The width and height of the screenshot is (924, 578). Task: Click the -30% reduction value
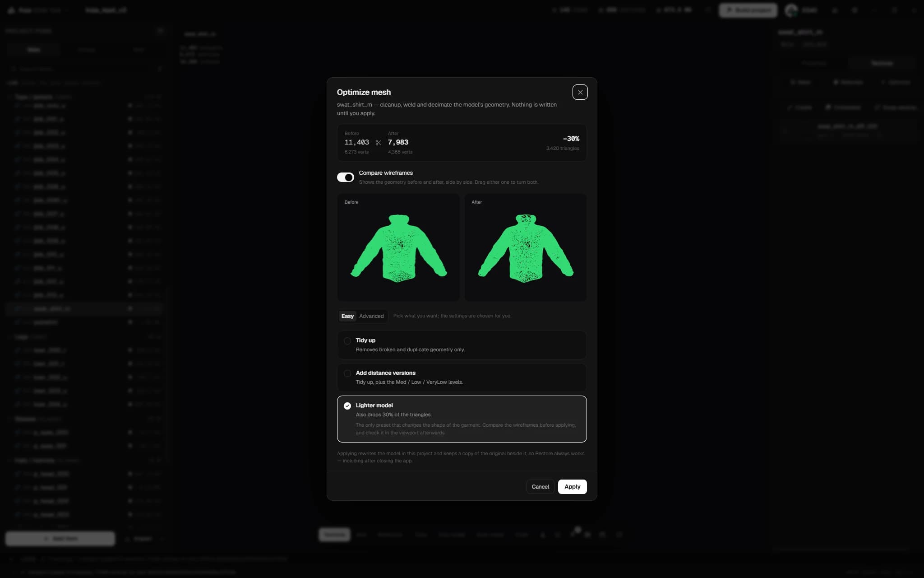tap(571, 139)
